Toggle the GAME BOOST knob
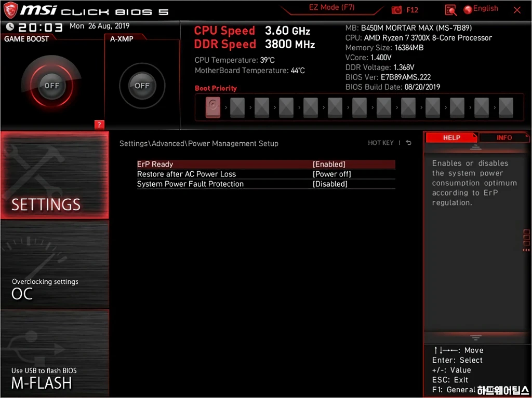The height and width of the screenshot is (398, 532). click(x=51, y=86)
